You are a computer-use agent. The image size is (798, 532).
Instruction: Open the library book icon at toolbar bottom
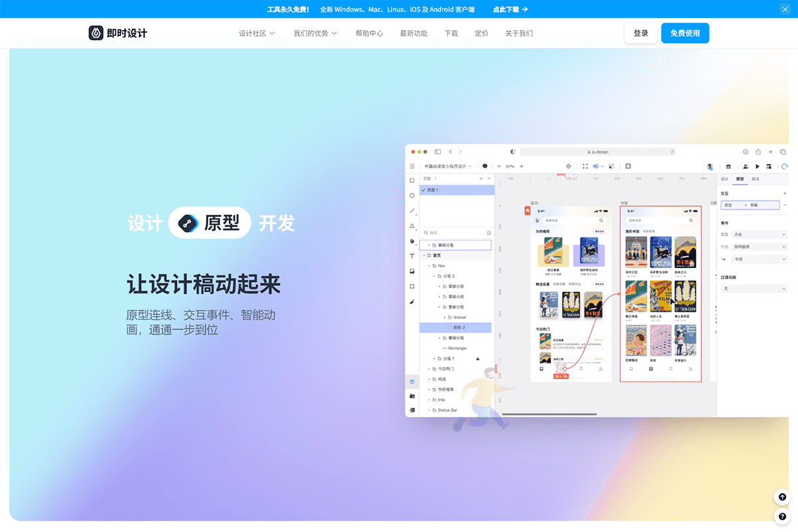412,410
